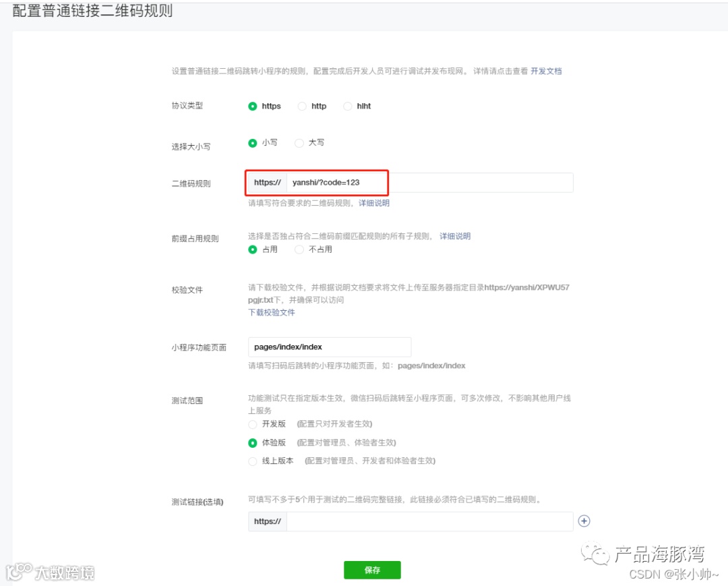Click the 小程序功能页面 label

(199, 347)
